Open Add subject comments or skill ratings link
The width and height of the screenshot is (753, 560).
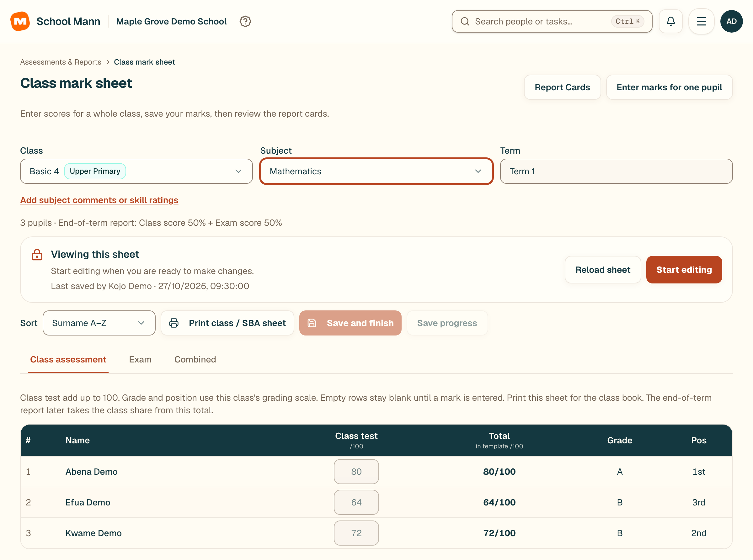(99, 200)
